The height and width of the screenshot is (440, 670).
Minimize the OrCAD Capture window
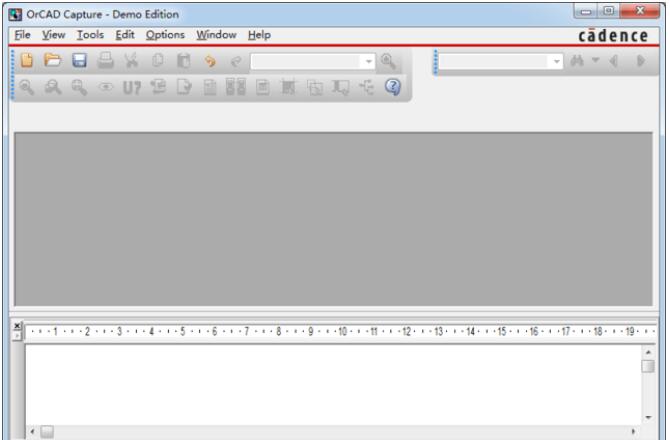[586, 12]
